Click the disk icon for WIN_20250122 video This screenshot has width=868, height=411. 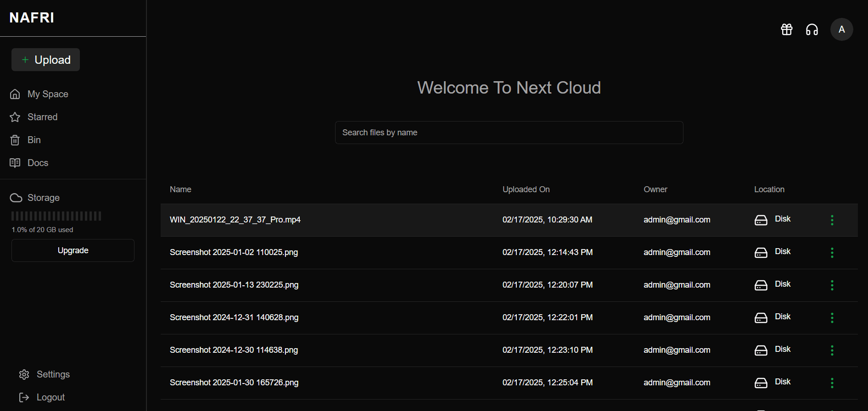click(761, 220)
